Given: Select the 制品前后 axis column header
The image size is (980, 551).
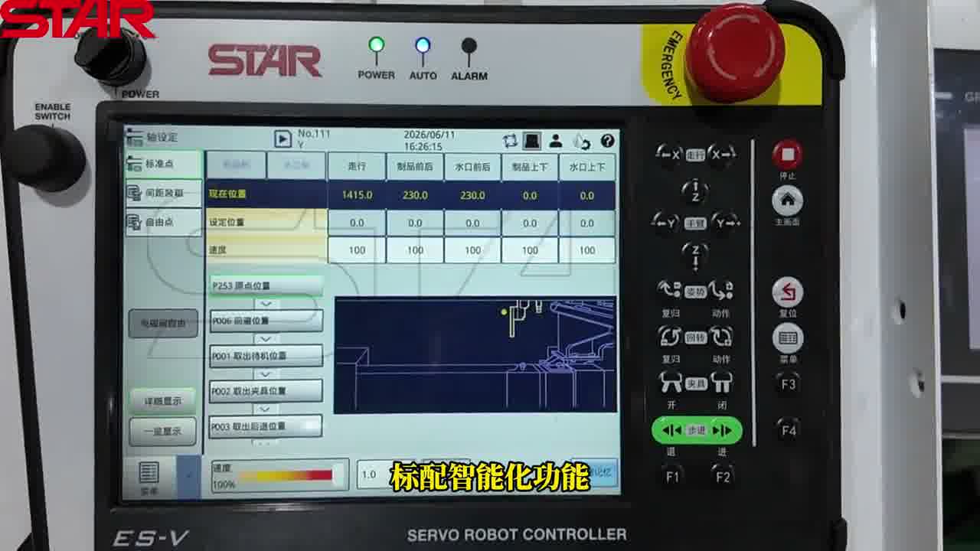Looking at the screenshot, I should click(x=414, y=166).
